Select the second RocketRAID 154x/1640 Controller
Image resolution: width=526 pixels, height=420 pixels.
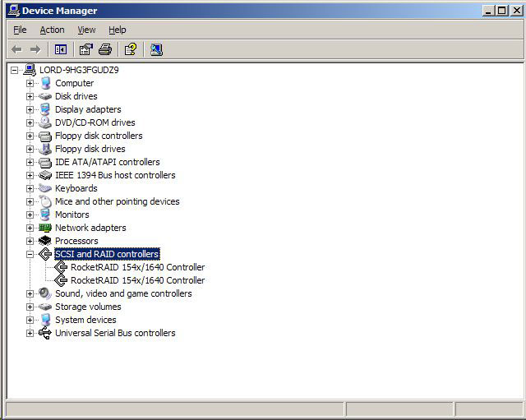pyautogui.click(x=137, y=280)
